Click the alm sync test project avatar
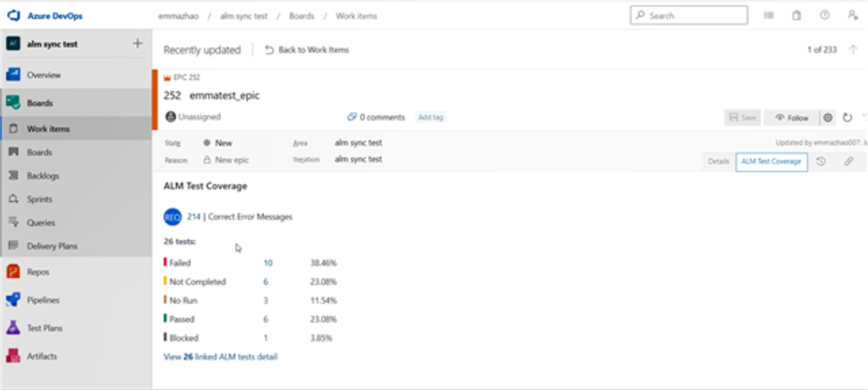Viewport: 868px width, 390px height. point(13,43)
